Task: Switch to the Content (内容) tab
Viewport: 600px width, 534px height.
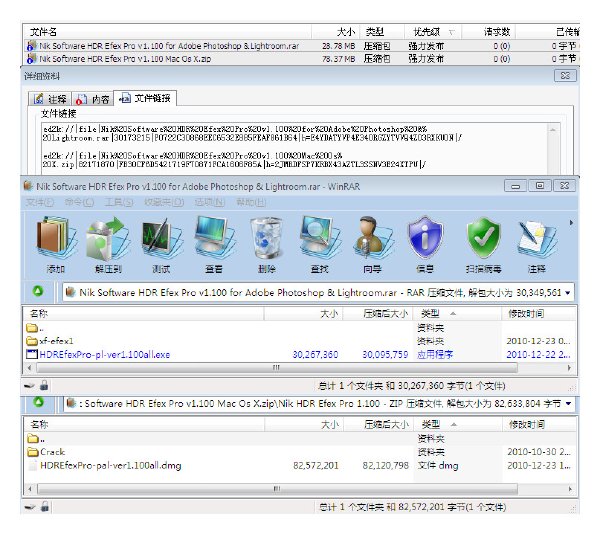Action: tap(92, 99)
